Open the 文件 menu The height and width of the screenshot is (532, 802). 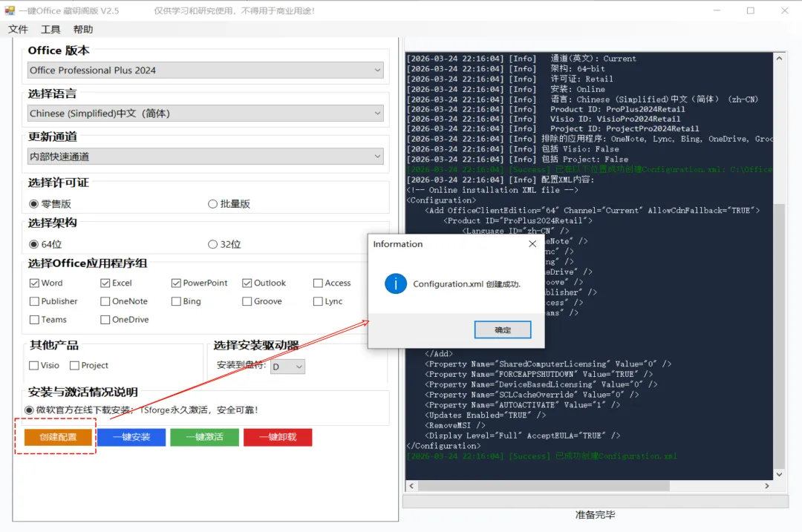click(18, 29)
